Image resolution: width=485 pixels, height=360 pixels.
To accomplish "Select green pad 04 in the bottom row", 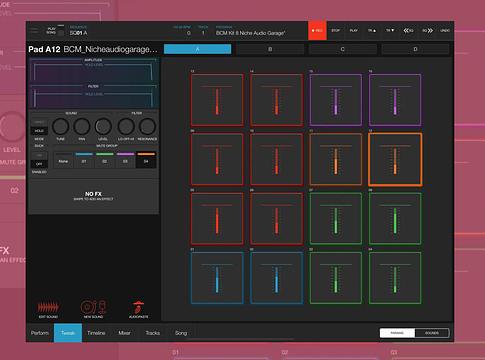I will coord(395,278).
